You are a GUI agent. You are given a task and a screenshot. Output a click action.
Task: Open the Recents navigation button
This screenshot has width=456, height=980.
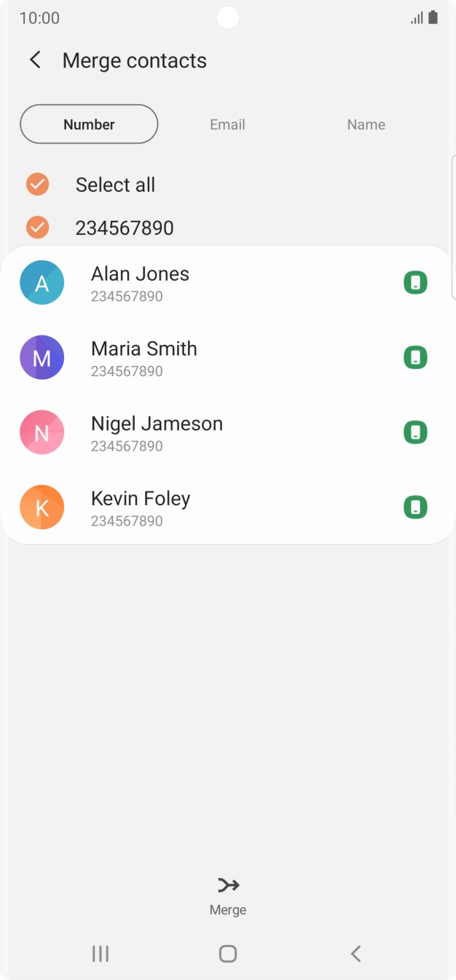(101, 953)
